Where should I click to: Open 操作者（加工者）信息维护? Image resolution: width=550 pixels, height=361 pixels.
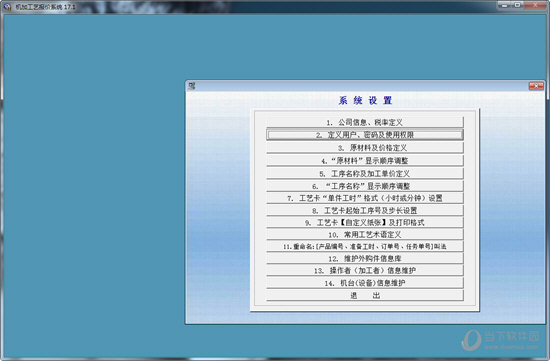pyautogui.click(x=365, y=270)
